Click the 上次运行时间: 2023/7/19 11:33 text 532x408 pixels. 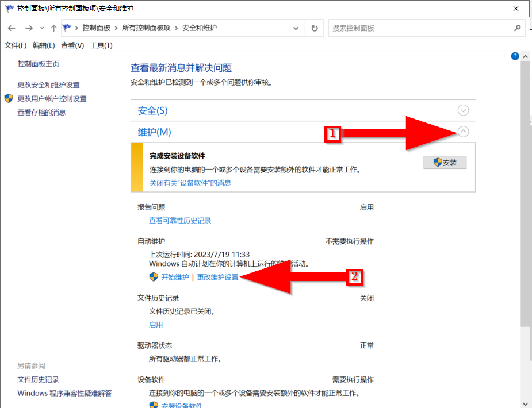[200, 255]
